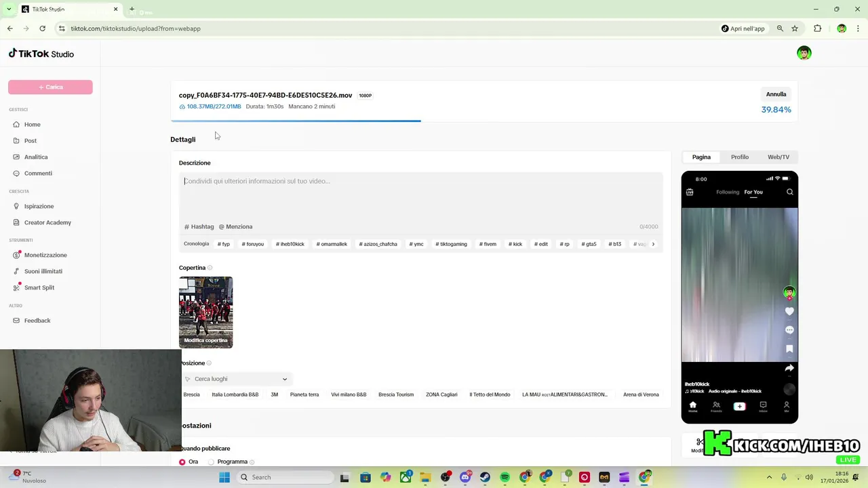Click the TikTok Studio logo
Viewport: 868px width, 488px height.
point(41,54)
